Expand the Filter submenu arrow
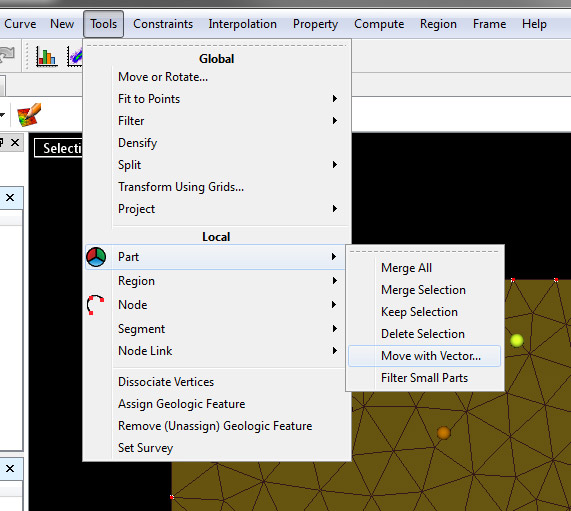The width and height of the screenshot is (571, 511). [335, 121]
